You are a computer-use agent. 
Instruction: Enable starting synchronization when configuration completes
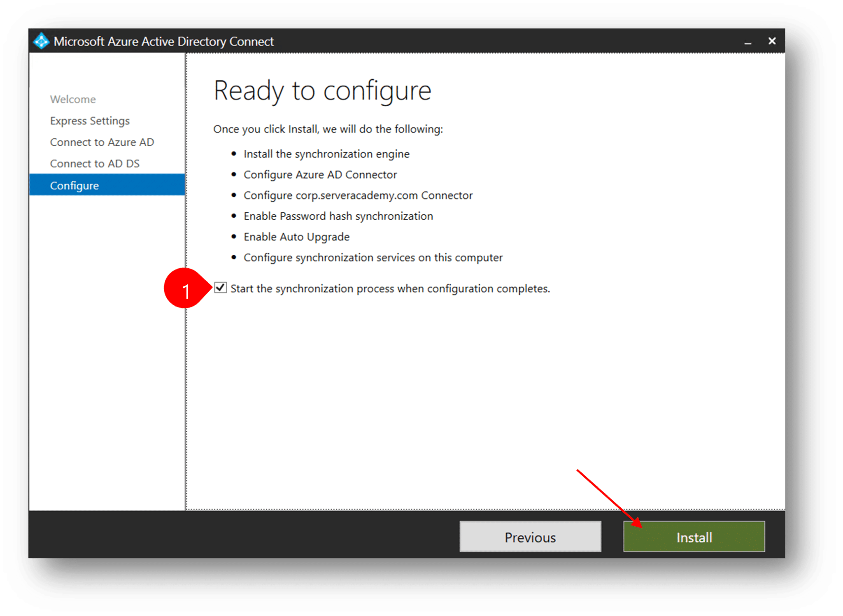click(x=221, y=288)
